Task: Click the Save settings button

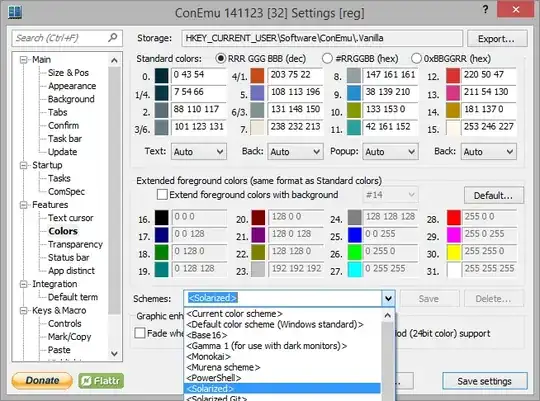Action: click(485, 381)
